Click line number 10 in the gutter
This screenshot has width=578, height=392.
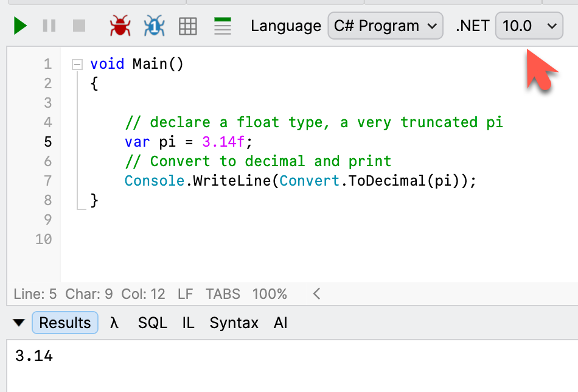click(x=43, y=239)
